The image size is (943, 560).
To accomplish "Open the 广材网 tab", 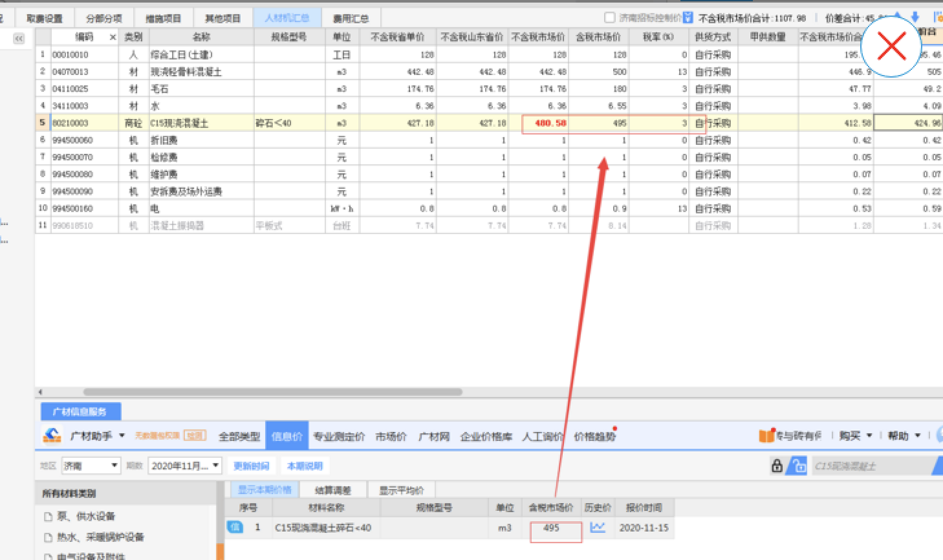I will click(x=434, y=436).
